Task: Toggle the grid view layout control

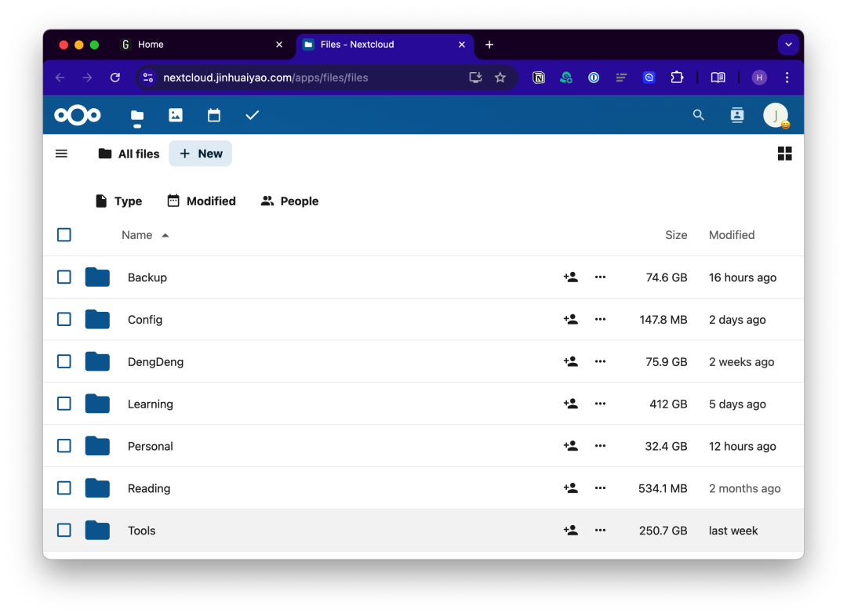Action: pos(785,153)
